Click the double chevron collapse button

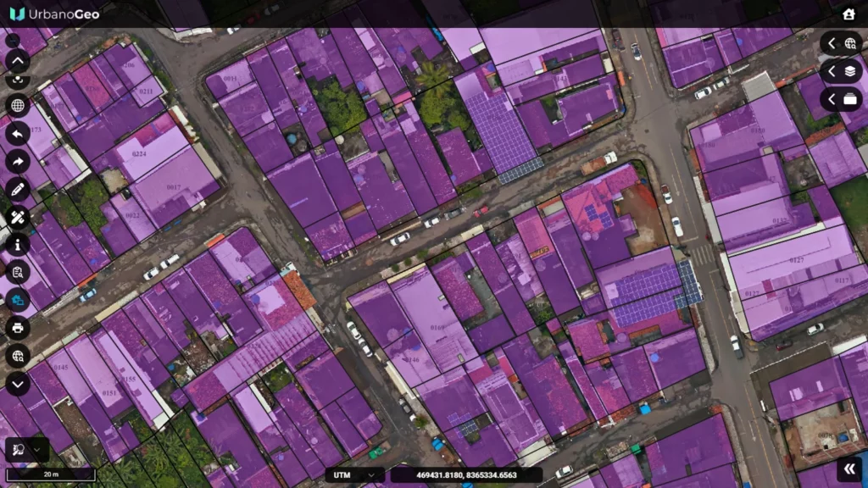coord(849,469)
